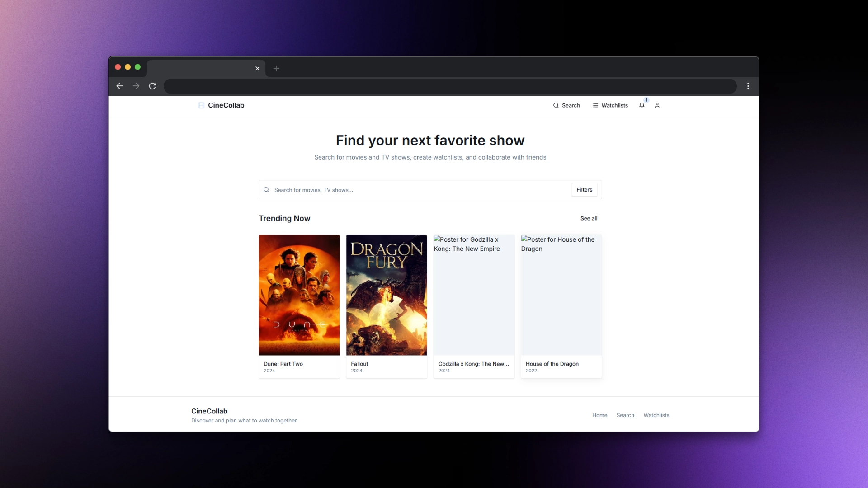The image size is (868, 488).
Task: Open a new browser tab with plus
Action: [x=276, y=68]
